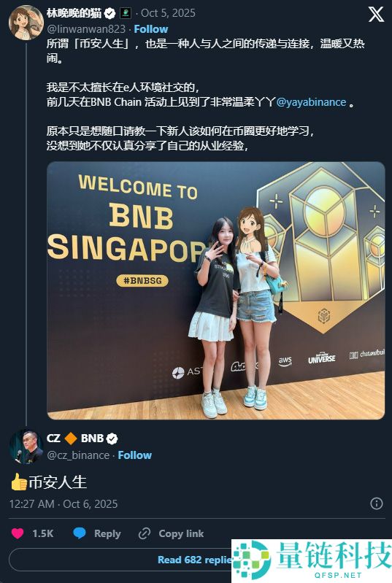Open 林晚晚的猫 profile avatar

(x=26, y=23)
